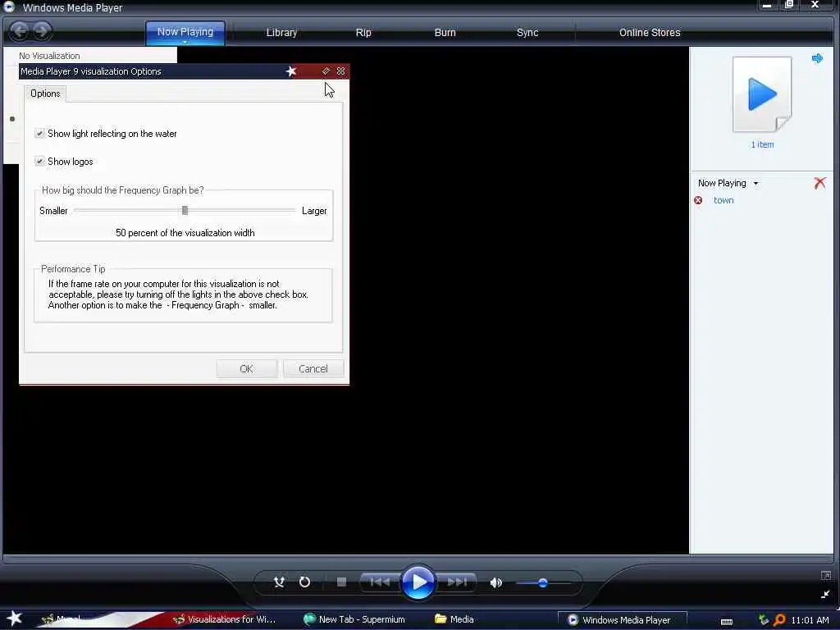
Task: Open the Burn tab
Action: [x=445, y=33]
